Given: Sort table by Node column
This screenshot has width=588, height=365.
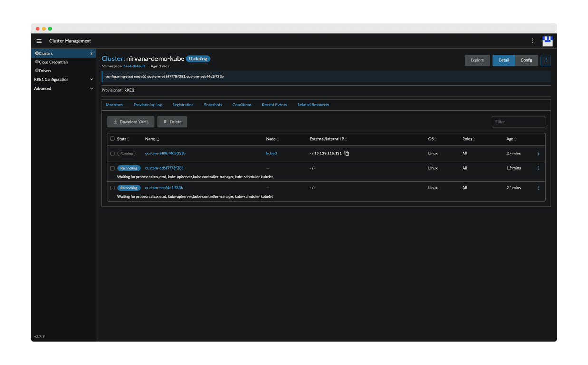Looking at the screenshot, I should [272, 139].
